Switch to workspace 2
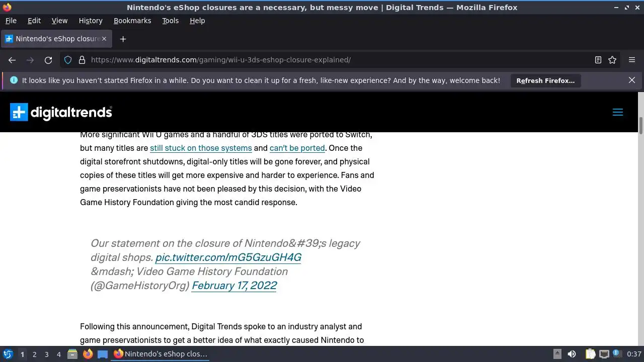This screenshot has width=644, height=362. pos(34,354)
